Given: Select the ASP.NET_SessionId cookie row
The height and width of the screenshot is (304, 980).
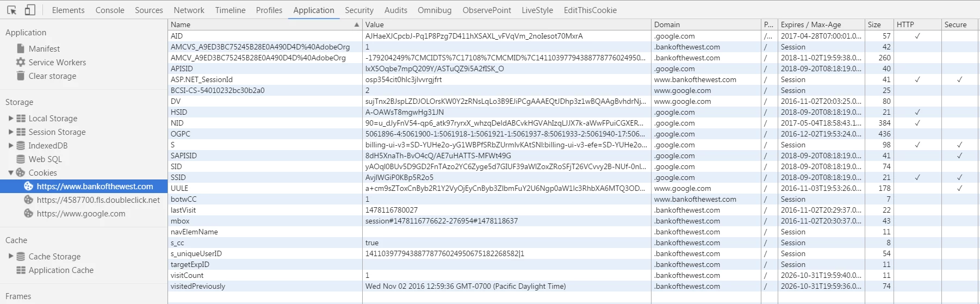Looking at the screenshot, I should click(x=573, y=79).
